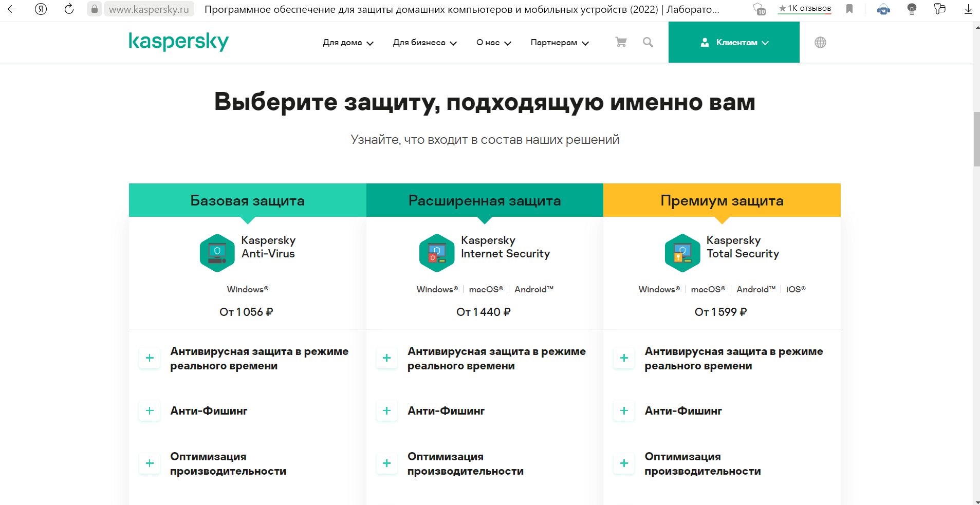Click the globe language selector icon

[820, 42]
